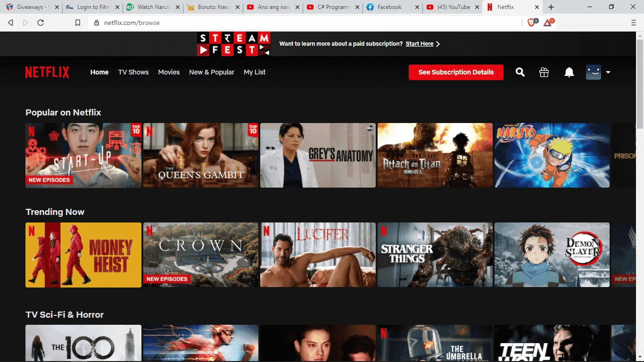Open the Start-Up show thumbnail
Screen dimensions: 644x362
83,156
